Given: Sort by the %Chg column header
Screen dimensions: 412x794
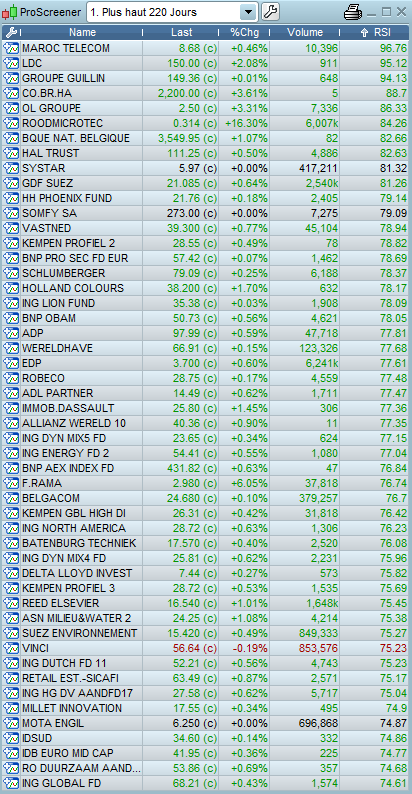Looking at the screenshot, I should pyautogui.click(x=243, y=32).
